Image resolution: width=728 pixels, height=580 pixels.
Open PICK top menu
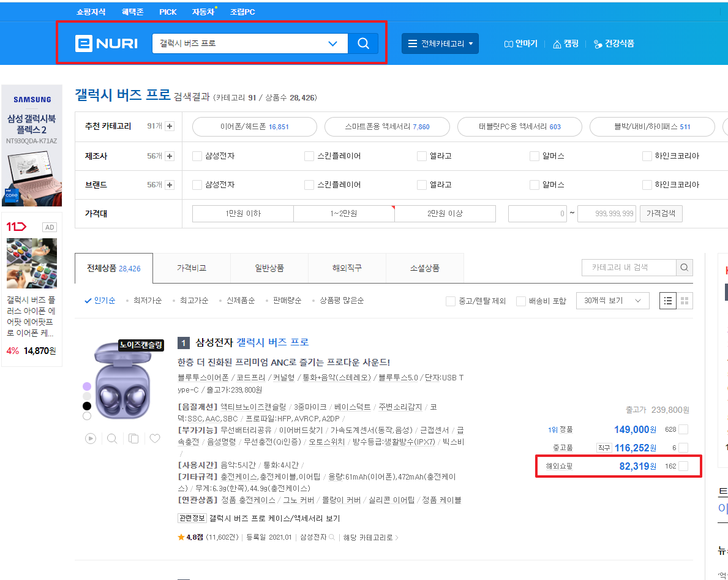point(168,12)
